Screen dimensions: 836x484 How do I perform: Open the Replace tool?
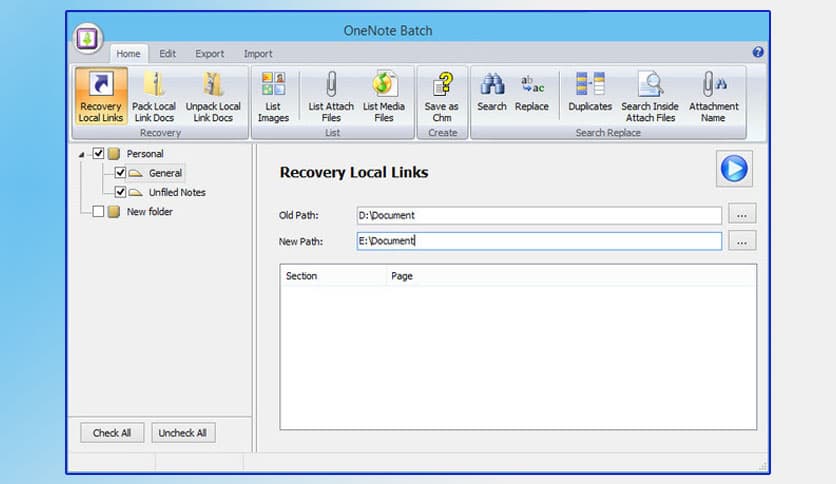click(x=532, y=92)
